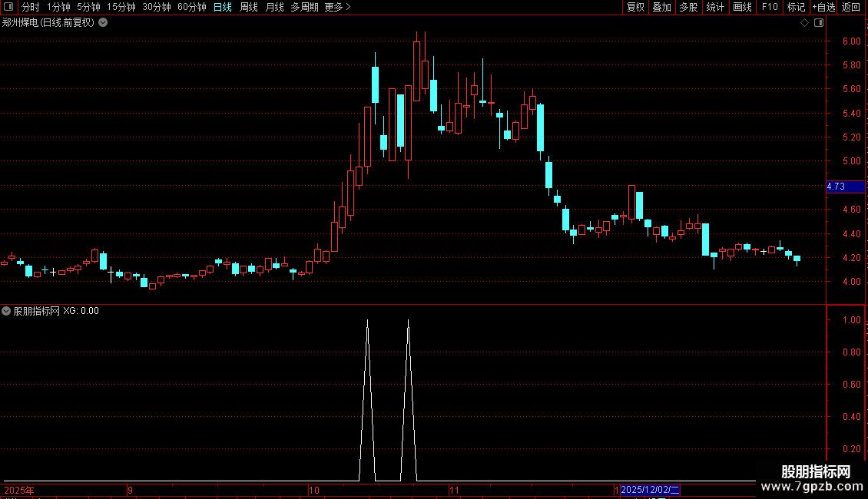This screenshot has width=868, height=499.
Task: Switch to 月线 monthly chart
Action: pos(274,7)
